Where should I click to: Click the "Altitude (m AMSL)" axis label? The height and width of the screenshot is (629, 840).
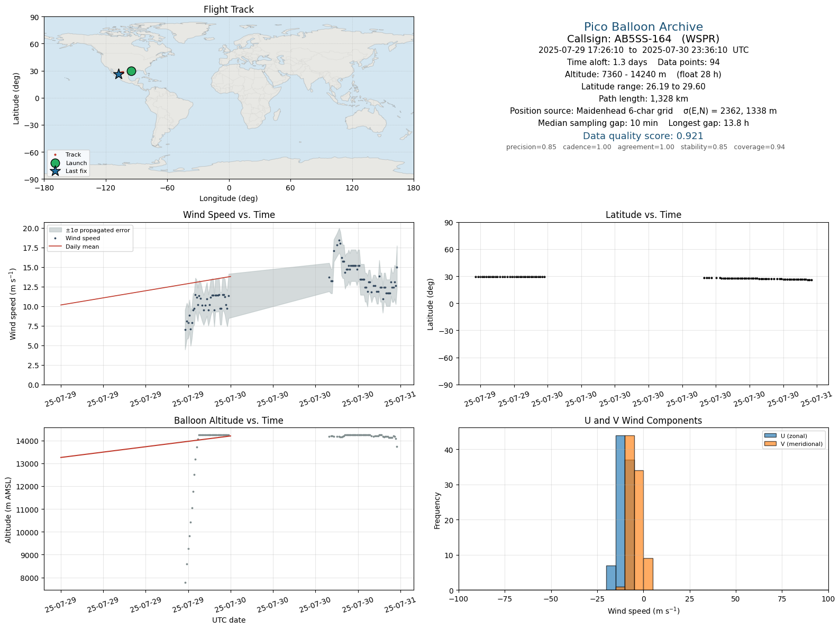tap(8, 509)
